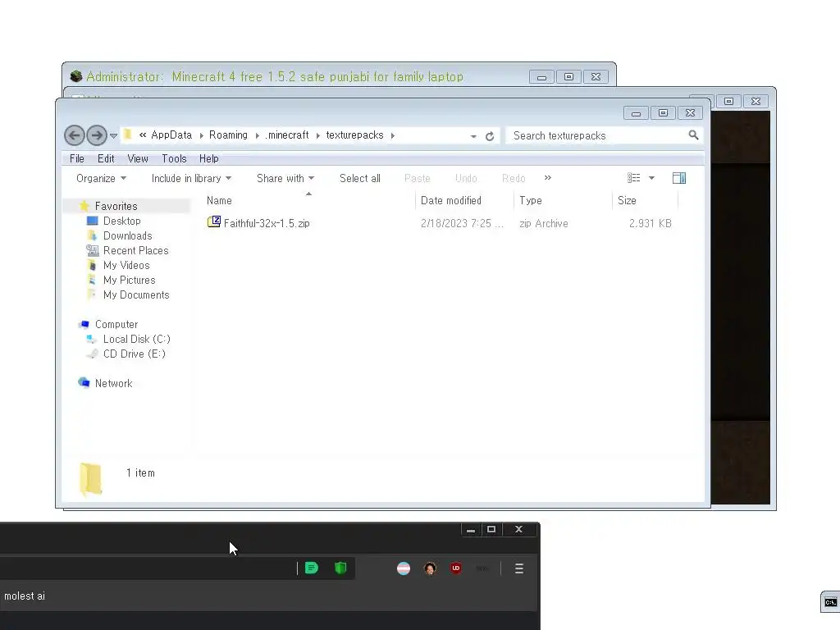The image size is (840, 630).
Task: Click Select all in the toolbar
Action: pyautogui.click(x=360, y=178)
